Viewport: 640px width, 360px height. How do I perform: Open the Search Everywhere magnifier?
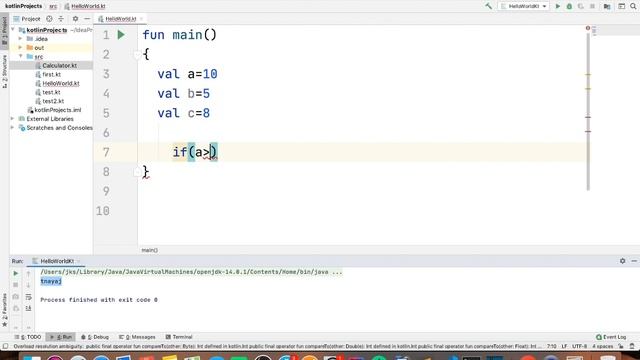633,6
